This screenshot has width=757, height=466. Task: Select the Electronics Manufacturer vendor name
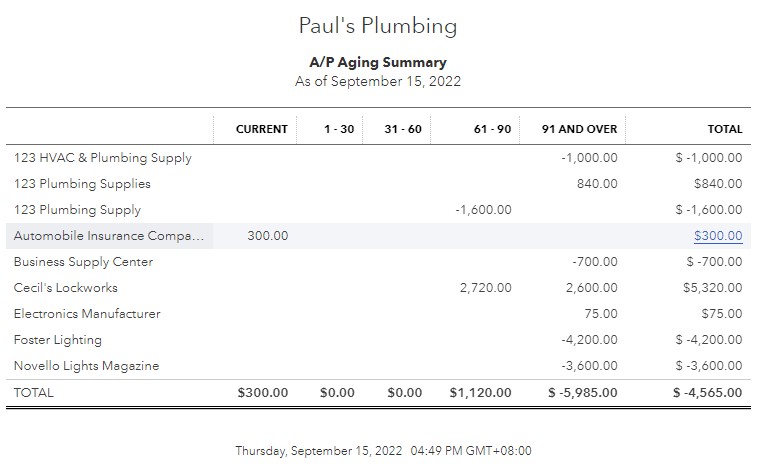pyautogui.click(x=87, y=314)
